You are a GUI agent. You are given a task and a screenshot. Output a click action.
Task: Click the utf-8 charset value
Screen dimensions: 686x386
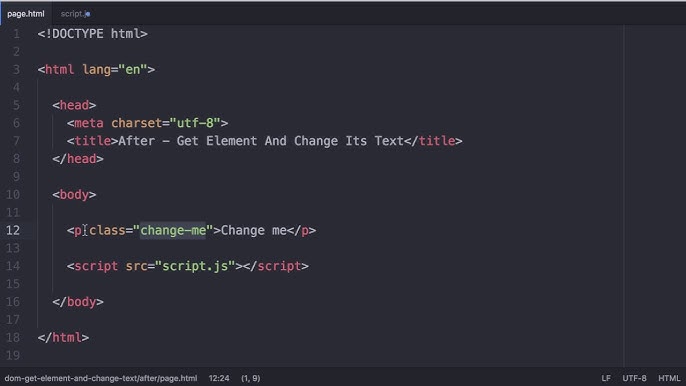(195, 123)
